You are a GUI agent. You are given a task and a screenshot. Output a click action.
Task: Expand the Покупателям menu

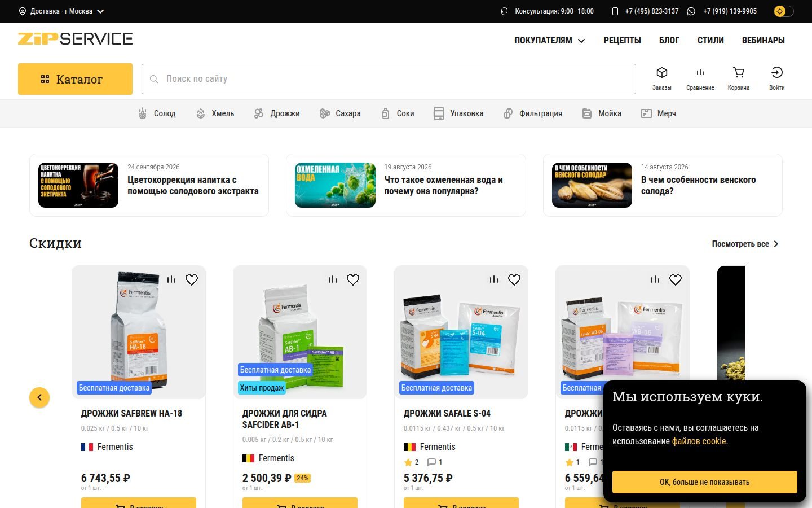pyautogui.click(x=549, y=40)
